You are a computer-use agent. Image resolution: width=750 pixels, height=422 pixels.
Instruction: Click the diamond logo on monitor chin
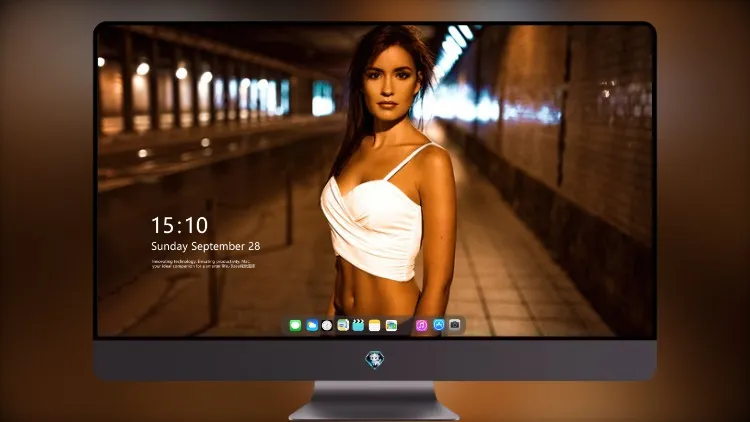[375, 360]
